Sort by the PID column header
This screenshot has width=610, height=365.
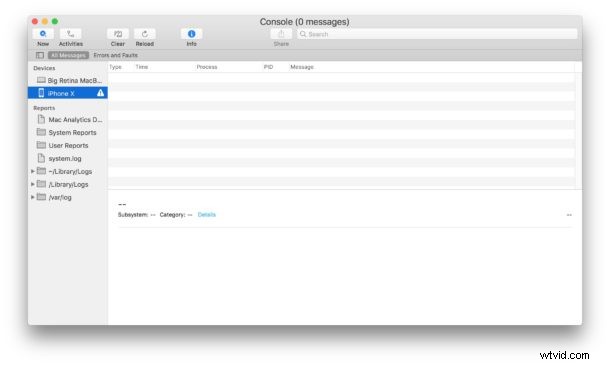[x=268, y=67]
